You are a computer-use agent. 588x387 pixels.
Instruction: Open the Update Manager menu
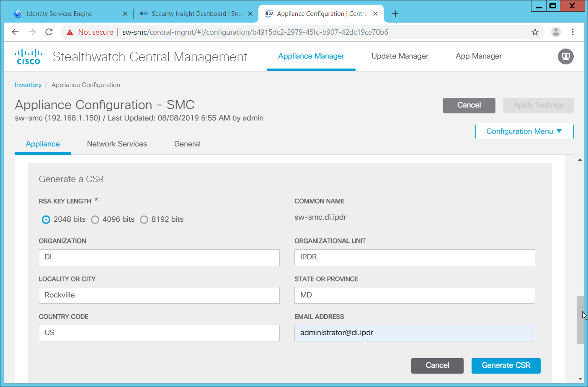tap(400, 56)
